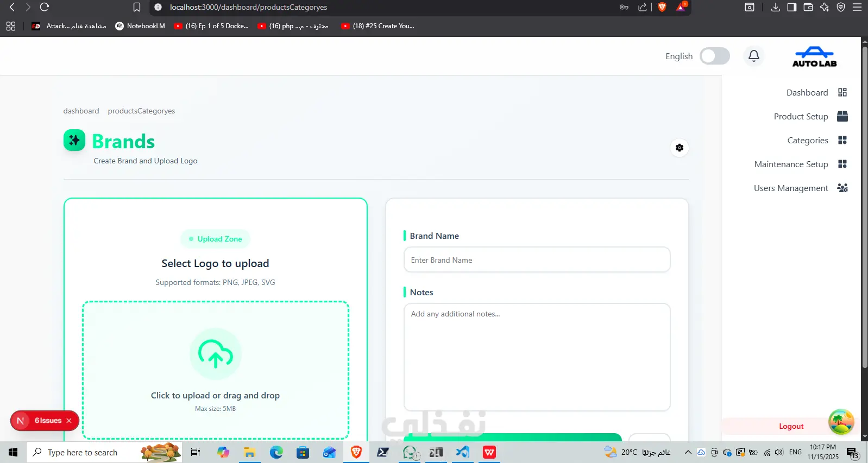The width and height of the screenshot is (868, 463).
Task: Click the productsCategoryes breadcrumb
Action: [x=141, y=111]
